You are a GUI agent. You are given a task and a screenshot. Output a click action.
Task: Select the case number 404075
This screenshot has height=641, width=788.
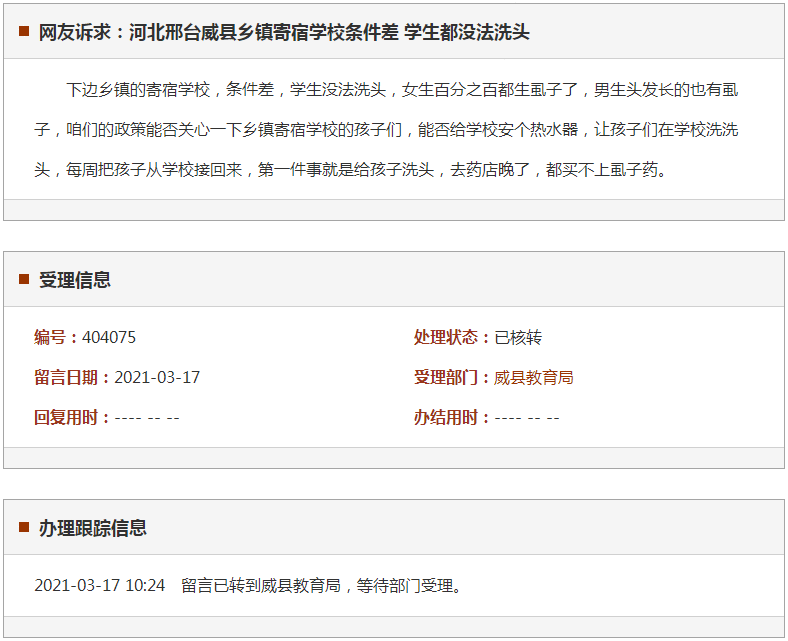click(109, 338)
